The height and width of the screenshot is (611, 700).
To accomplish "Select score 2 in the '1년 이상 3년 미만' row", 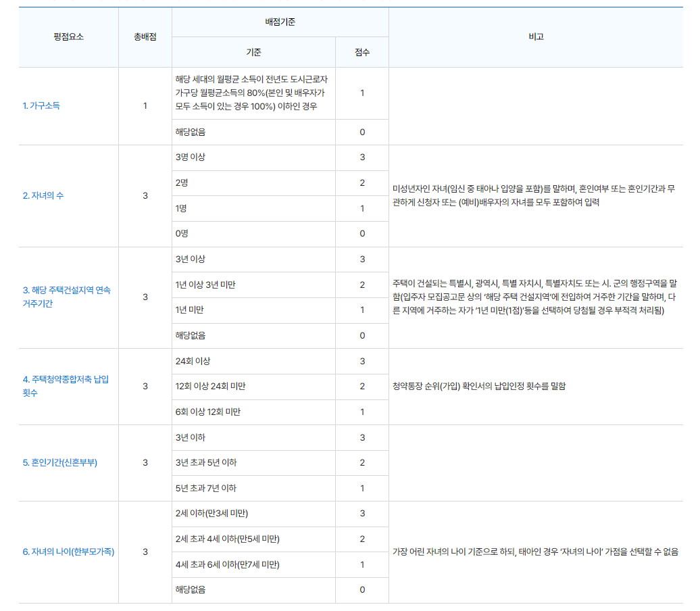I will pyautogui.click(x=362, y=285).
